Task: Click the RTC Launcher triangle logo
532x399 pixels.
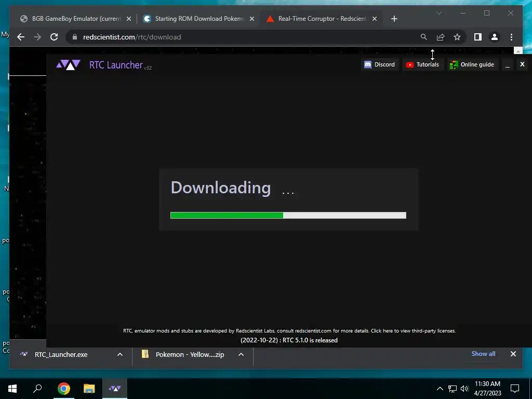Action: point(68,65)
